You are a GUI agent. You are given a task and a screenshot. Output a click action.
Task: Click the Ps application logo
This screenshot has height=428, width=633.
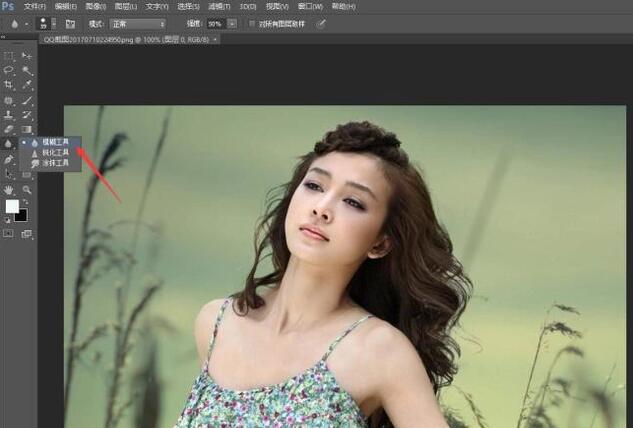click(x=8, y=6)
